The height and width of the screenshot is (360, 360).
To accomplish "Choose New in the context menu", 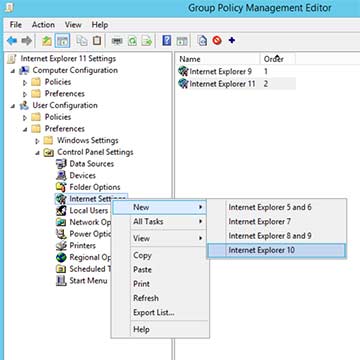I will tap(159, 207).
